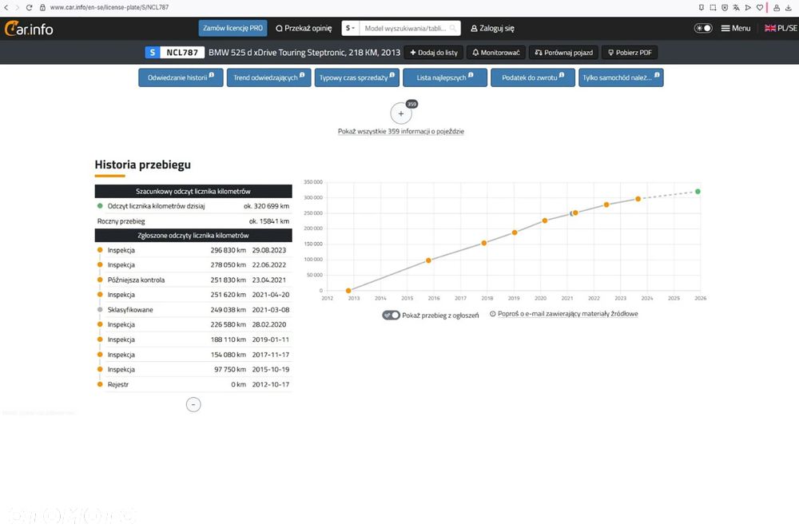Open the hamburger Menu
The height and width of the screenshot is (532, 799).
click(735, 28)
